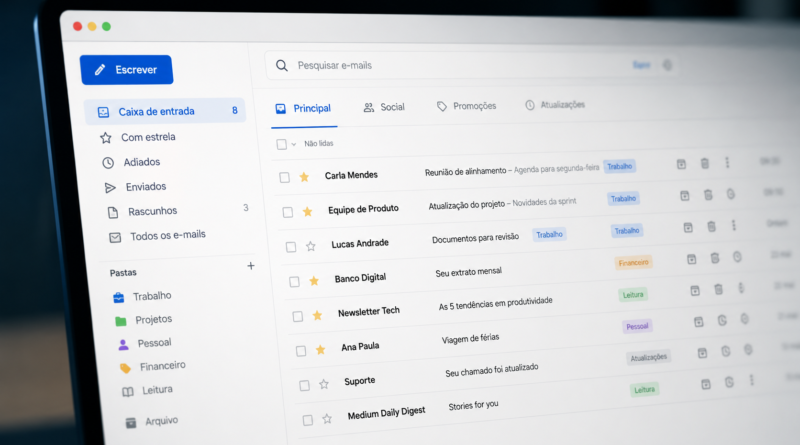Image resolution: width=800 pixels, height=445 pixels.
Task: Click the Pessoal tag on Ana Paula email
Action: [x=637, y=326]
